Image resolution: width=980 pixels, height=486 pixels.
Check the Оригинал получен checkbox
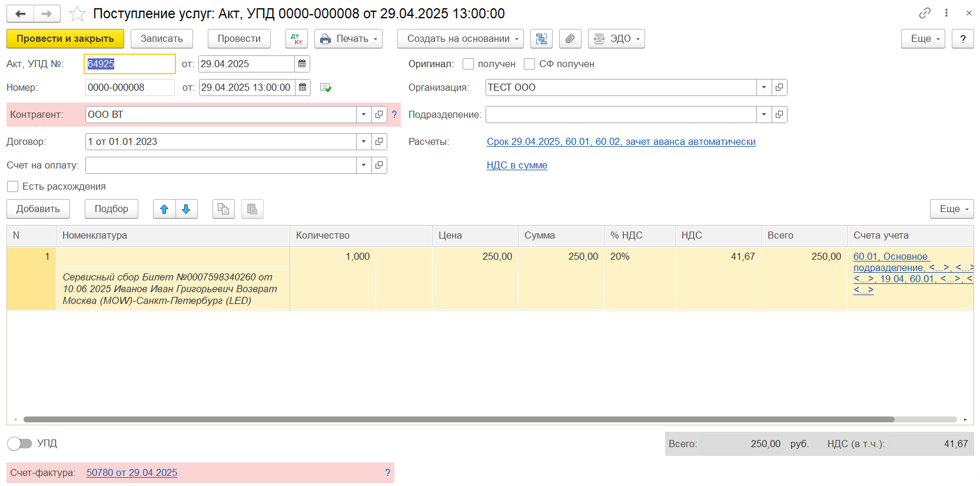click(x=469, y=64)
